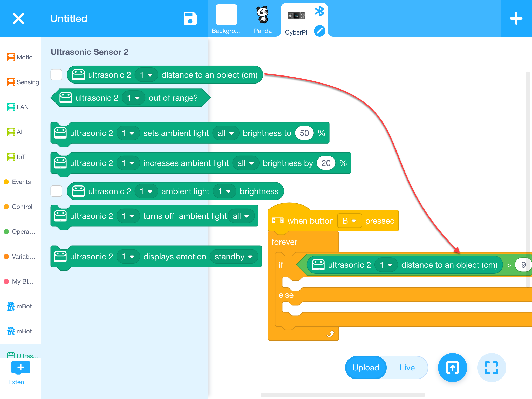
Task: Click the upload-to-device round button
Action: point(452,367)
